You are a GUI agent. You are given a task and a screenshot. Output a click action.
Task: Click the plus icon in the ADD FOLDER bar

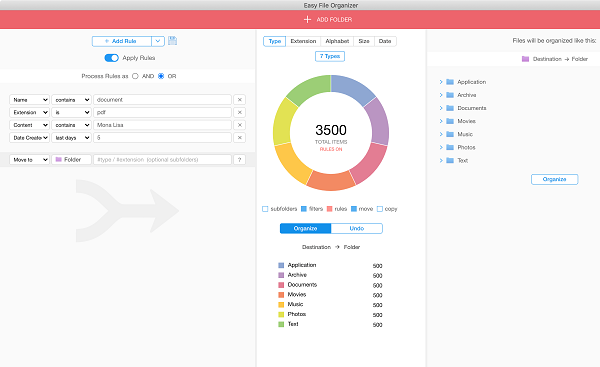click(307, 19)
